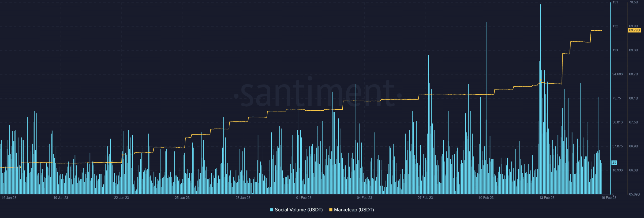Select the 04 Feb 23 date label
Screen dimensions: 644x218
[365, 198]
